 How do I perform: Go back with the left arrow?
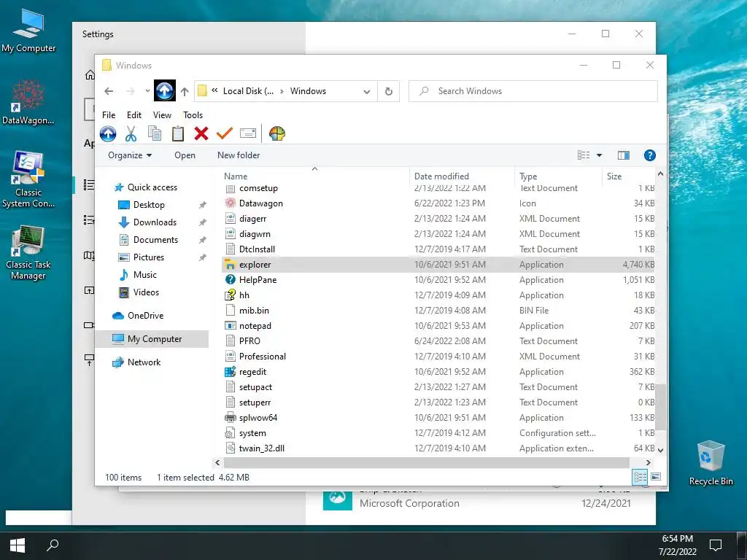tap(109, 91)
